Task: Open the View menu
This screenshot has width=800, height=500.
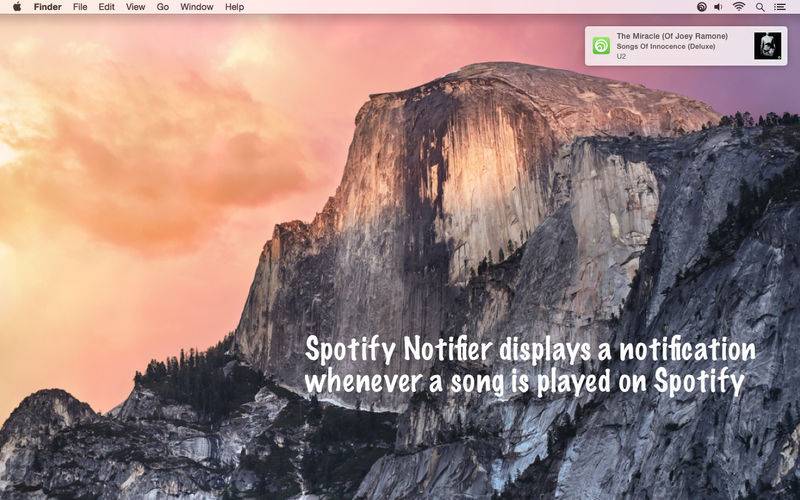Action: (135, 7)
